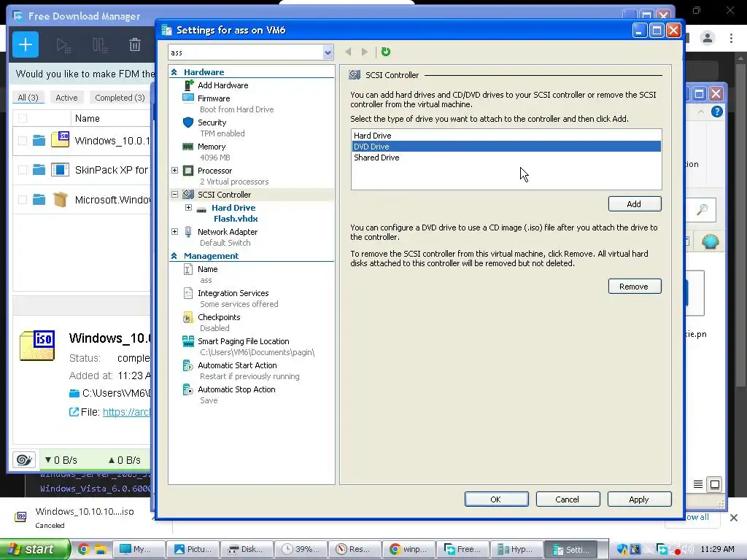747x560 pixels.
Task: Tick the checkbox for the Microsoft.Windows download
Action: click(x=23, y=200)
